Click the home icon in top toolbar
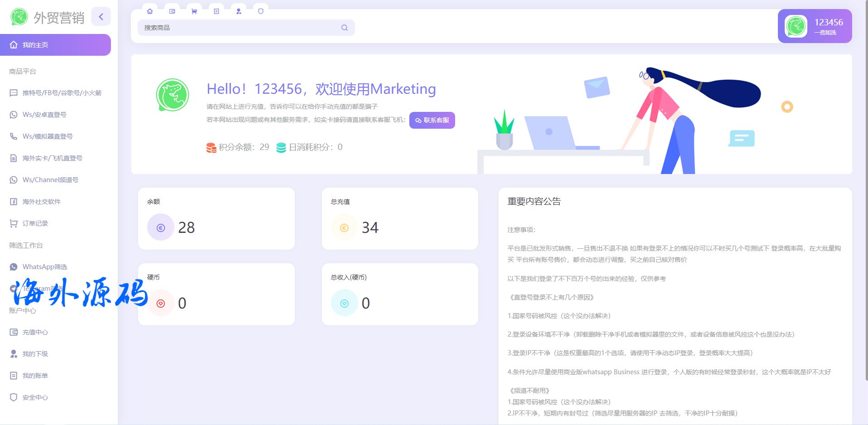This screenshot has width=868, height=425. coord(150,11)
